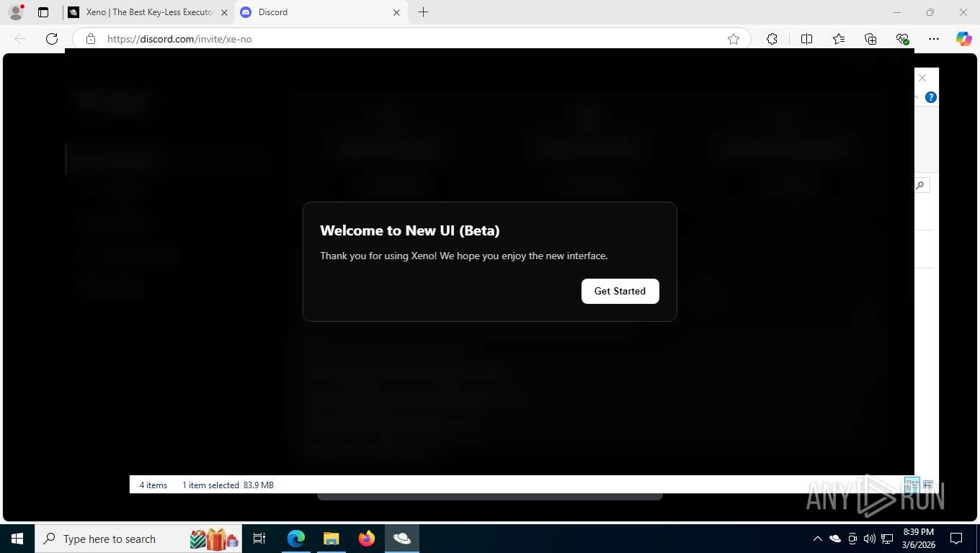Image resolution: width=980 pixels, height=553 pixels.
Task: Click the browser profile avatar icon
Action: [15, 12]
